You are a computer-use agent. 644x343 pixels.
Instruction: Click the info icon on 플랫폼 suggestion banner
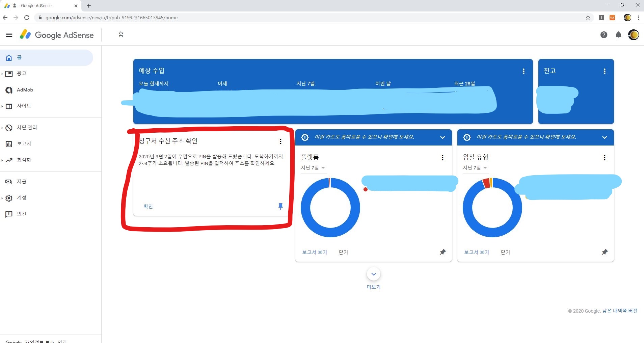305,137
